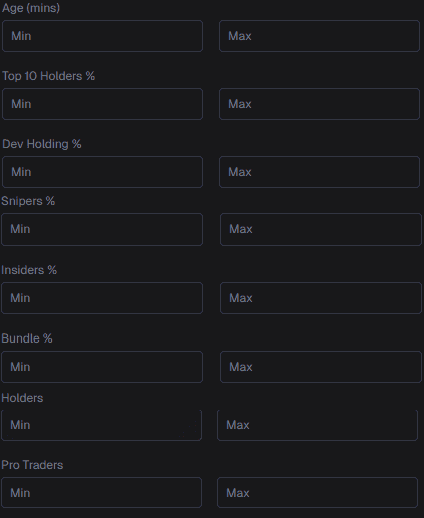The height and width of the screenshot is (518, 424).
Task: Click the Snipers % label text
Action: coord(28,201)
